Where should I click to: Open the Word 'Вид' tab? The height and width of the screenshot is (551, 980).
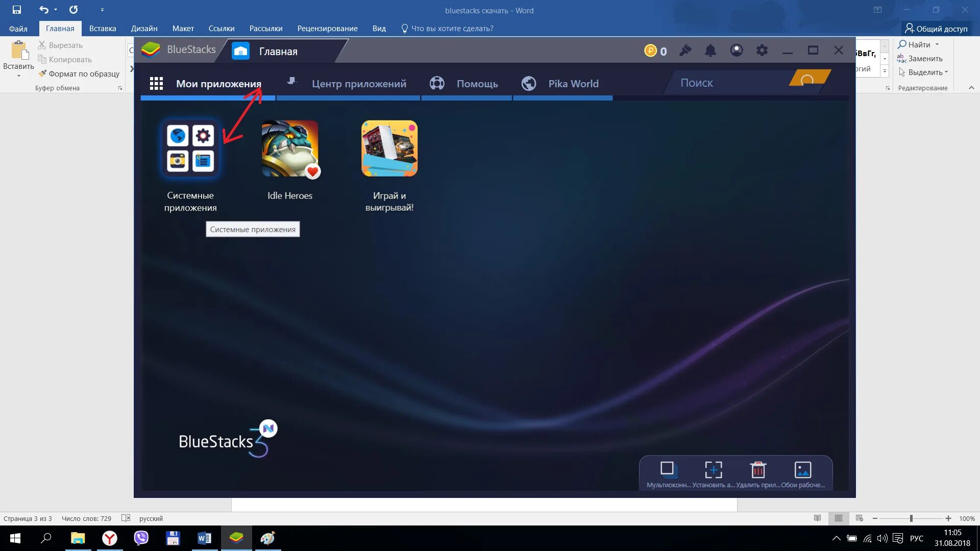[x=379, y=29]
